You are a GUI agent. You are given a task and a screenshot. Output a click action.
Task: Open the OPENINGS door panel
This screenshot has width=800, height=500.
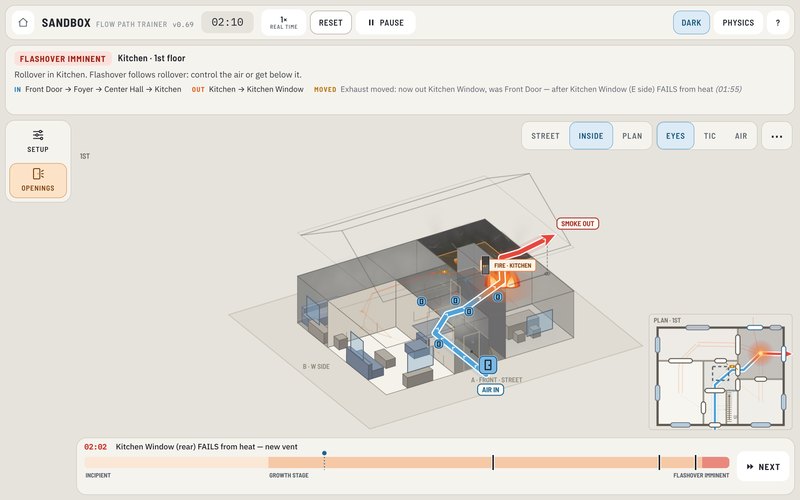[x=38, y=180]
